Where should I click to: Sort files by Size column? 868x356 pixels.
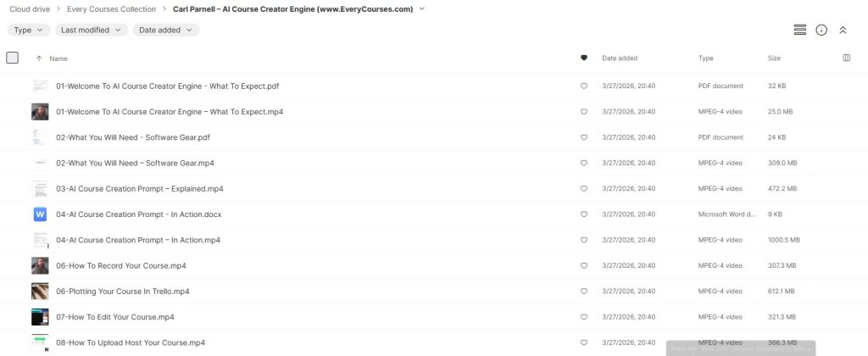point(774,58)
